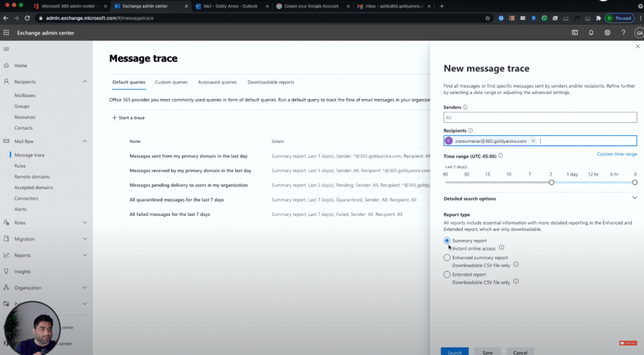Click the Insights lightbulb icon

point(6,271)
